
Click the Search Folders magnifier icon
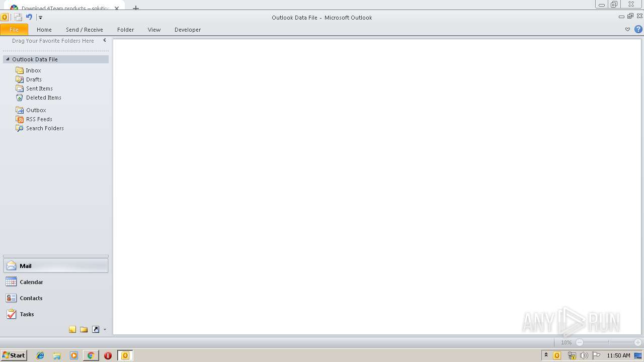pyautogui.click(x=20, y=128)
